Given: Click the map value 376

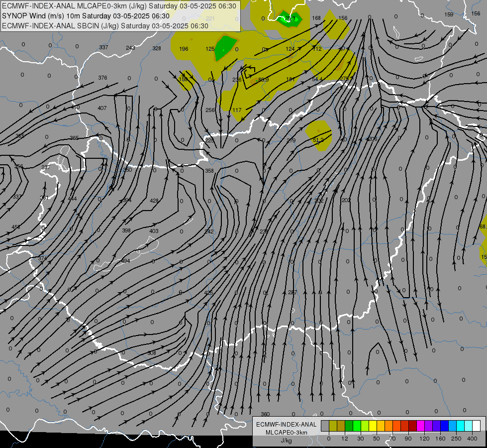Looking at the screenshot, I should coord(102,78).
